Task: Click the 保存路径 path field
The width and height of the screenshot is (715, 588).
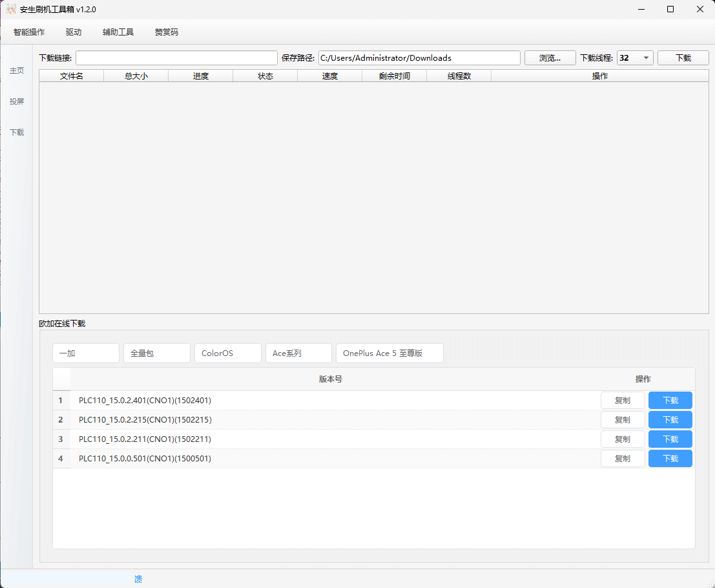Action: coord(419,58)
